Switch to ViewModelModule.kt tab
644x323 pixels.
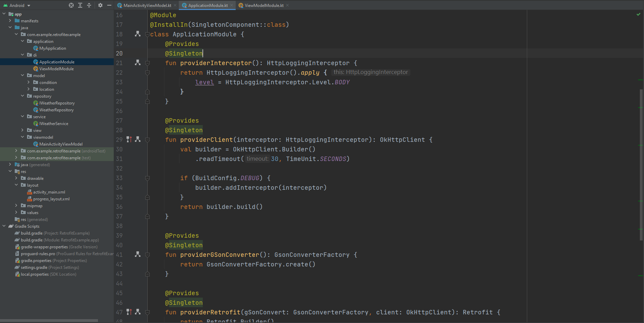pos(264,5)
